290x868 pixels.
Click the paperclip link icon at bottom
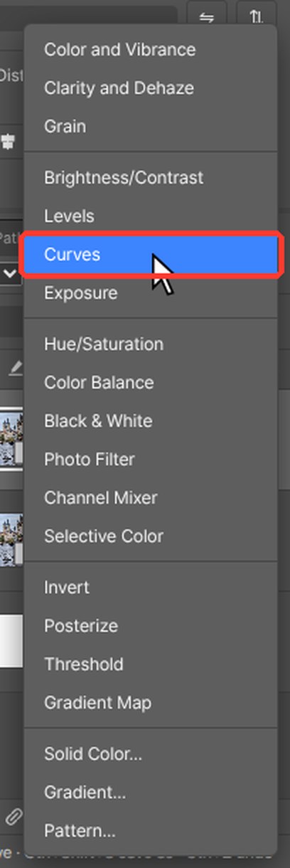(x=14, y=816)
